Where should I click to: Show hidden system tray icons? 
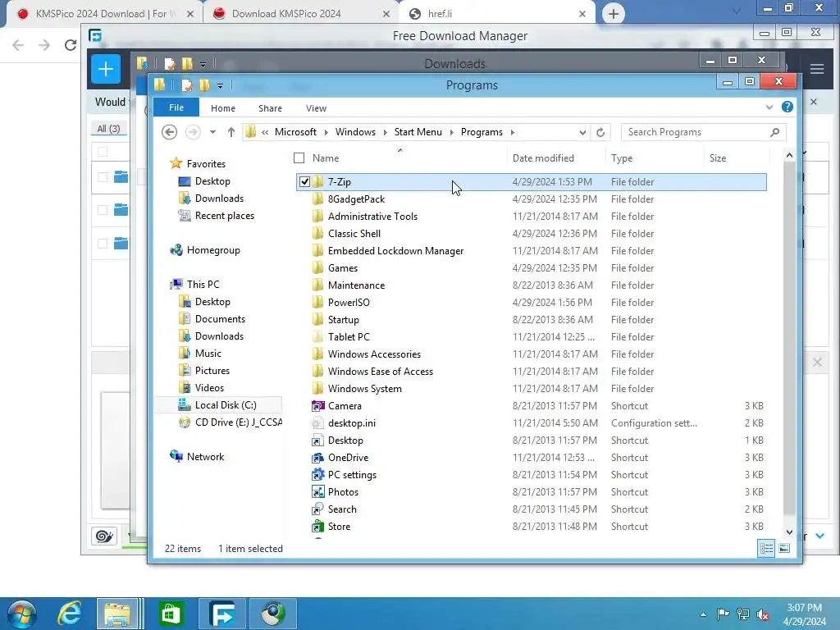[x=703, y=614]
